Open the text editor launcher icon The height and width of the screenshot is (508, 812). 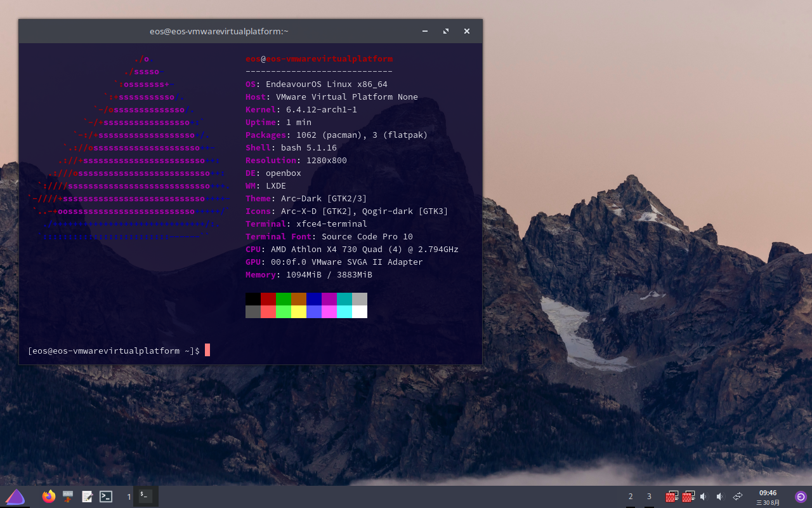[87, 497]
